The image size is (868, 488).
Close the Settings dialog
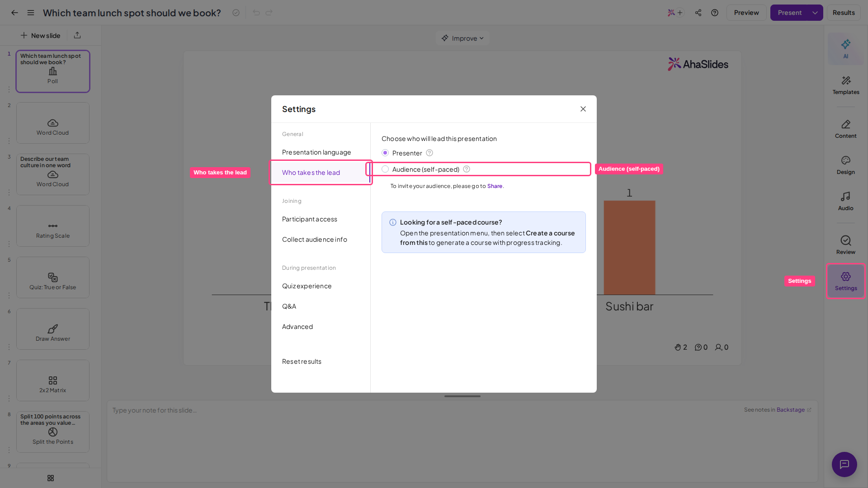583,109
